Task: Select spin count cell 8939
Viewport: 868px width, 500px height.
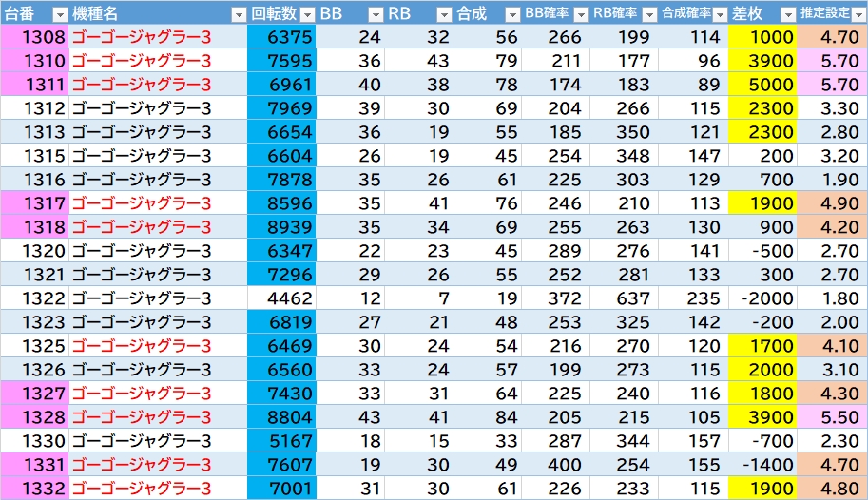Action: click(x=281, y=227)
